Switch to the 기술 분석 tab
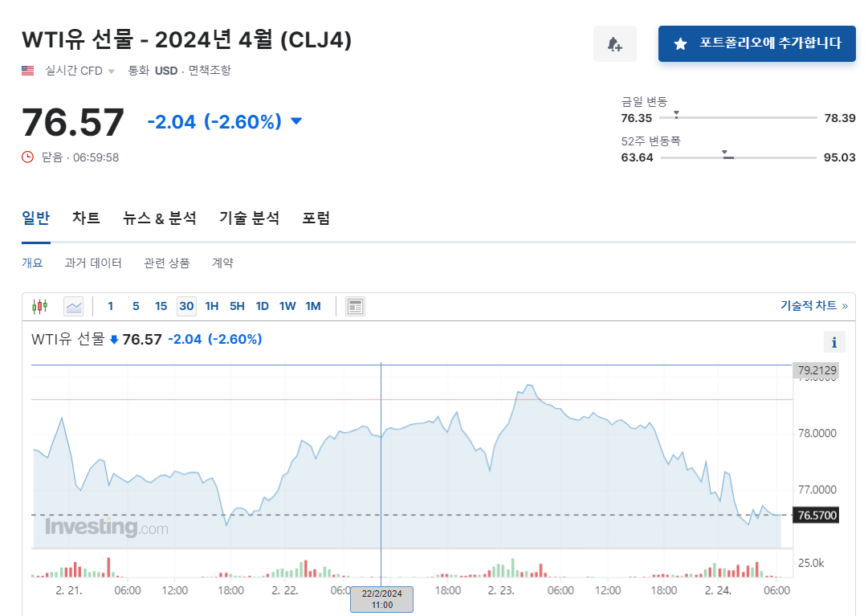The height and width of the screenshot is (616, 868). (x=248, y=218)
